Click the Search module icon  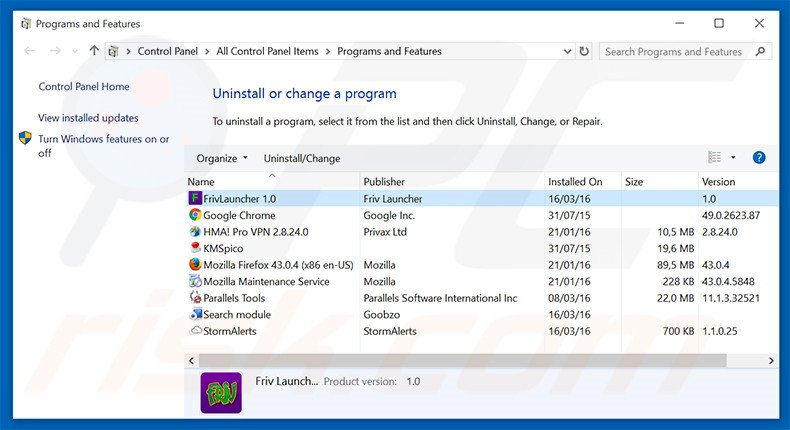[195, 314]
